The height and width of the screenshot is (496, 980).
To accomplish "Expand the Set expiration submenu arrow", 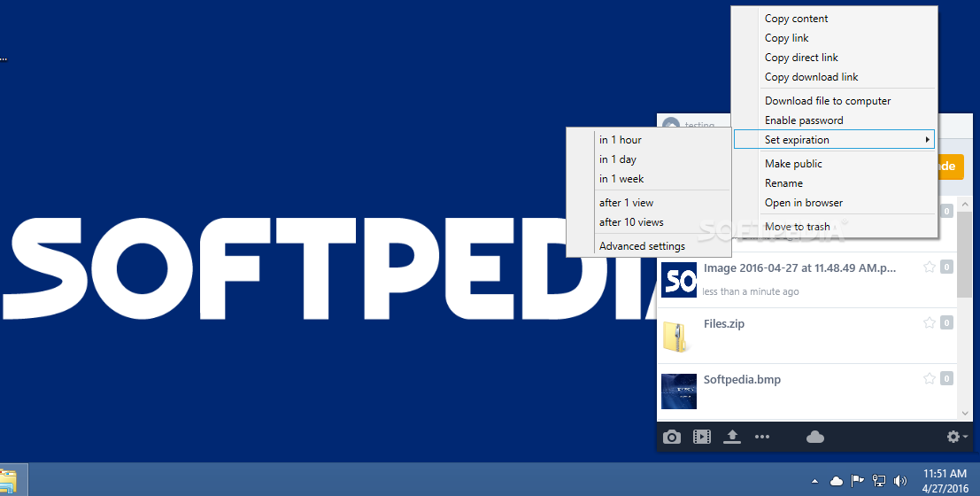I will [x=928, y=139].
